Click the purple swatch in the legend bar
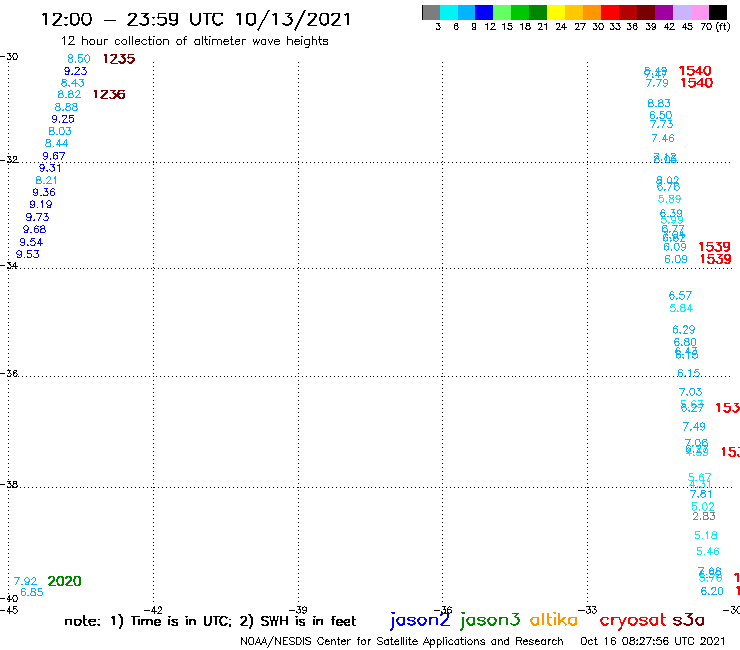 coord(664,12)
